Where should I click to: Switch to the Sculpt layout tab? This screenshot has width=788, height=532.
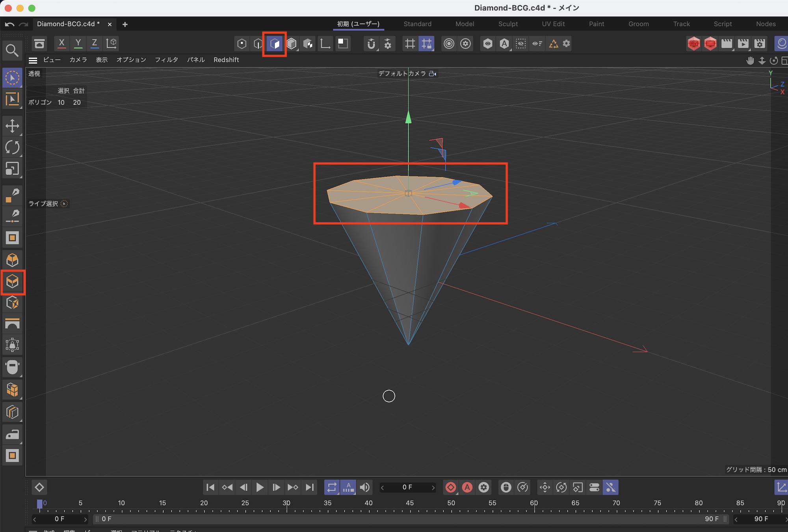point(508,24)
